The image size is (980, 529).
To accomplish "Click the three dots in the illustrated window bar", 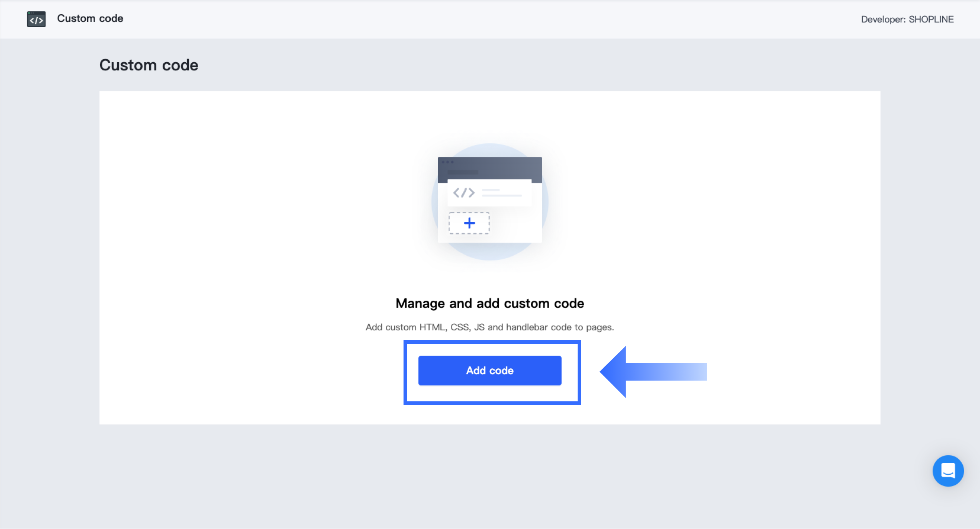I will tap(447, 162).
